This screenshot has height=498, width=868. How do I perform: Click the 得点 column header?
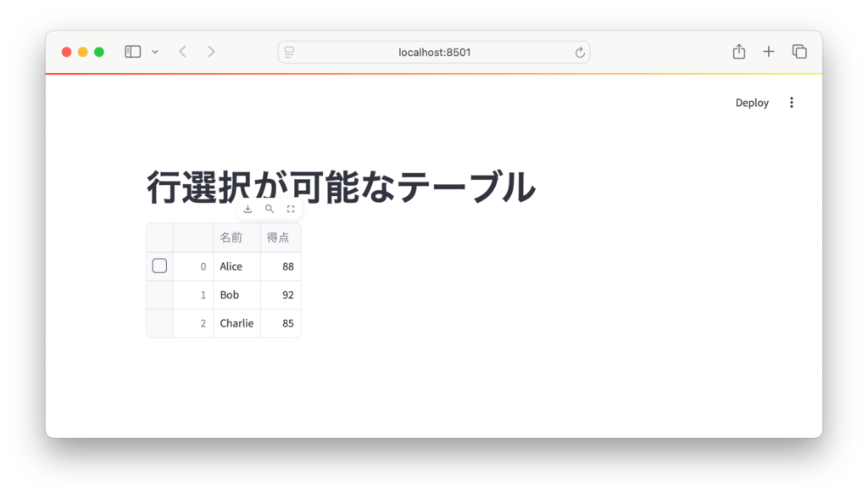tap(280, 238)
